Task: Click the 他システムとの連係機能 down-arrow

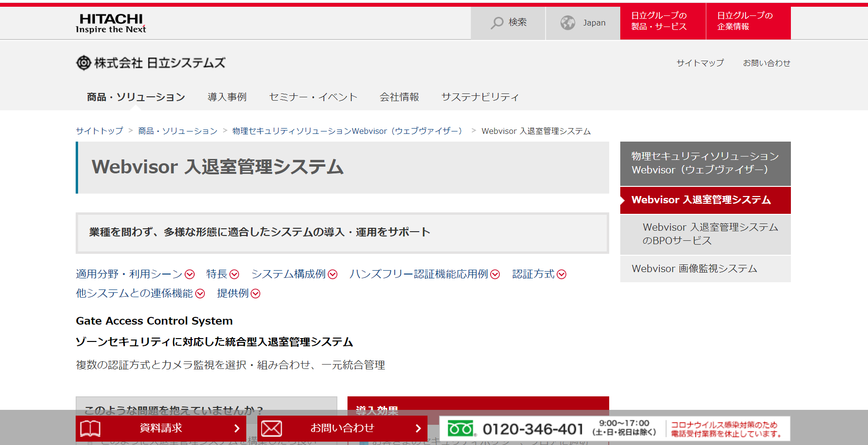Action: 200,294
